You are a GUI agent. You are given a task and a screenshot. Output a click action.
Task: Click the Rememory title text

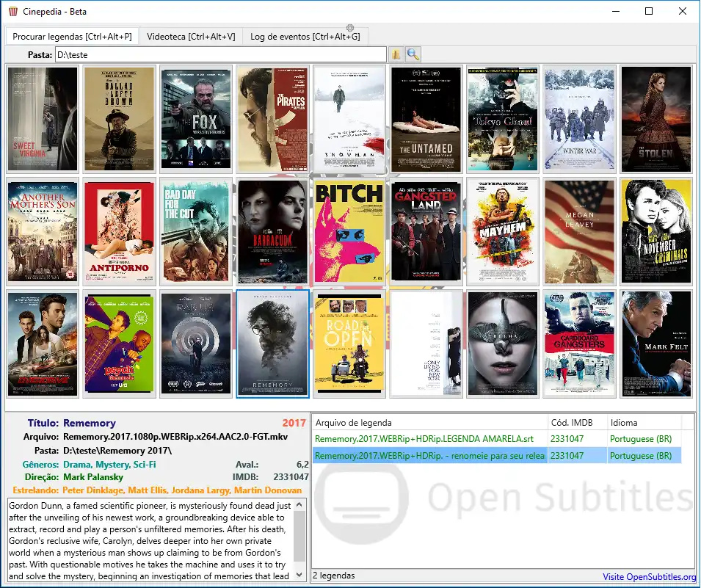coord(90,423)
